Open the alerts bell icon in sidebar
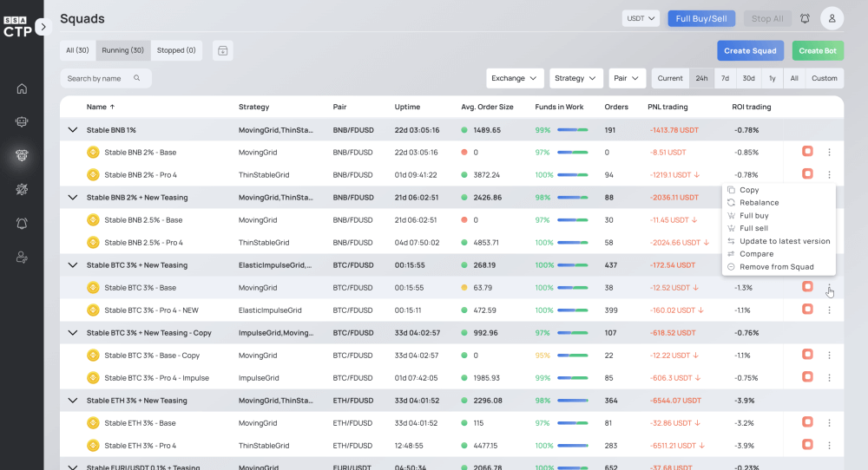This screenshot has width=868, height=470. tap(22, 224)
